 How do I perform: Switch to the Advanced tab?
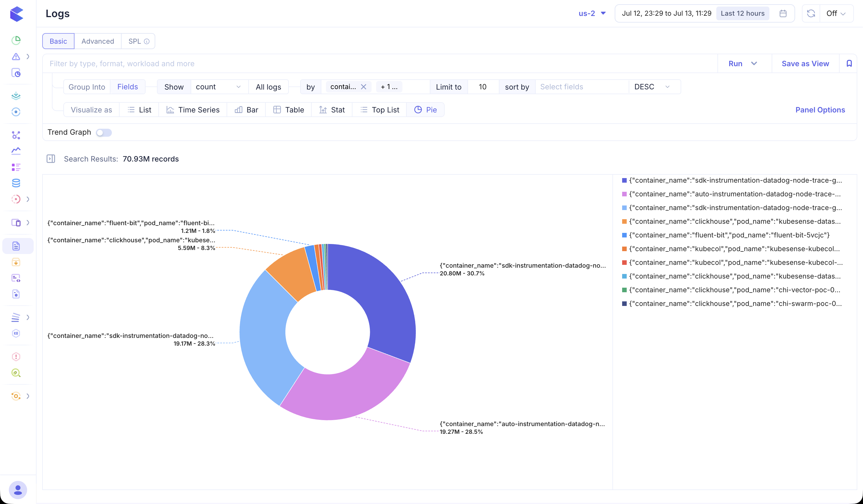point(98,41)
